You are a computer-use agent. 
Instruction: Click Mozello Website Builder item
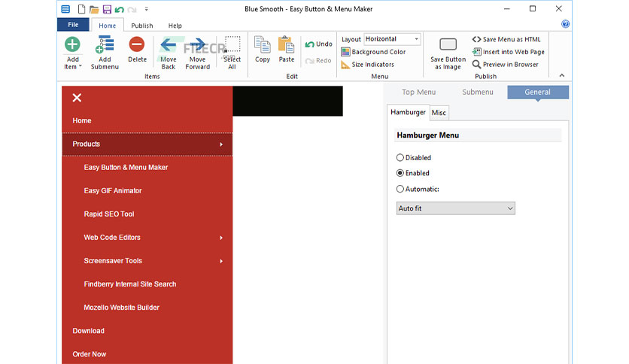pyautogui.click(x=122, y=308)
